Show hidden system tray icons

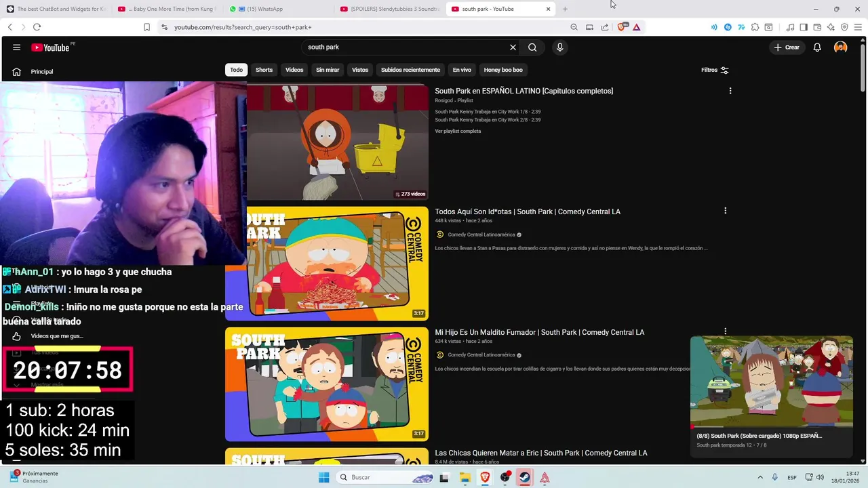click(x=760, y=477)
